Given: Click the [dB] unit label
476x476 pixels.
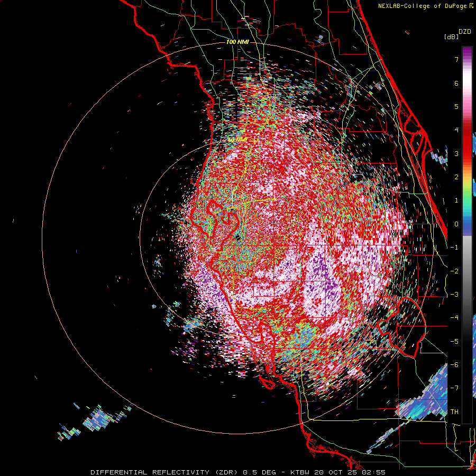Looking at the screenshot, I should tap(452, 36).
